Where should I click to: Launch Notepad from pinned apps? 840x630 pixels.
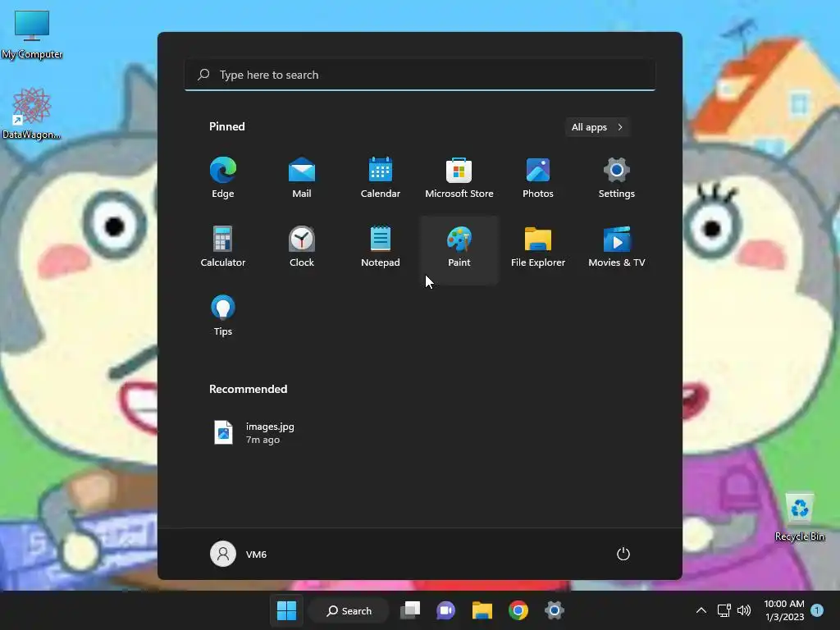(381, 247)
